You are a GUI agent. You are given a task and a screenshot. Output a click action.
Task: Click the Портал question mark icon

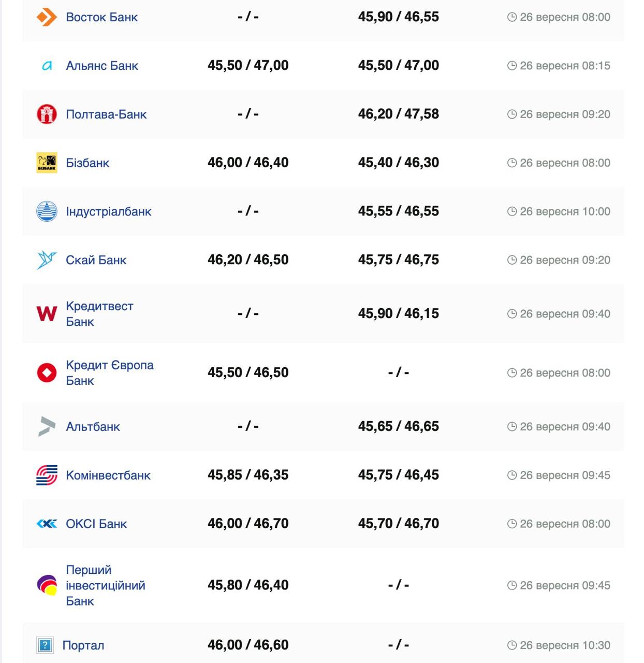(x=45, y=645)
